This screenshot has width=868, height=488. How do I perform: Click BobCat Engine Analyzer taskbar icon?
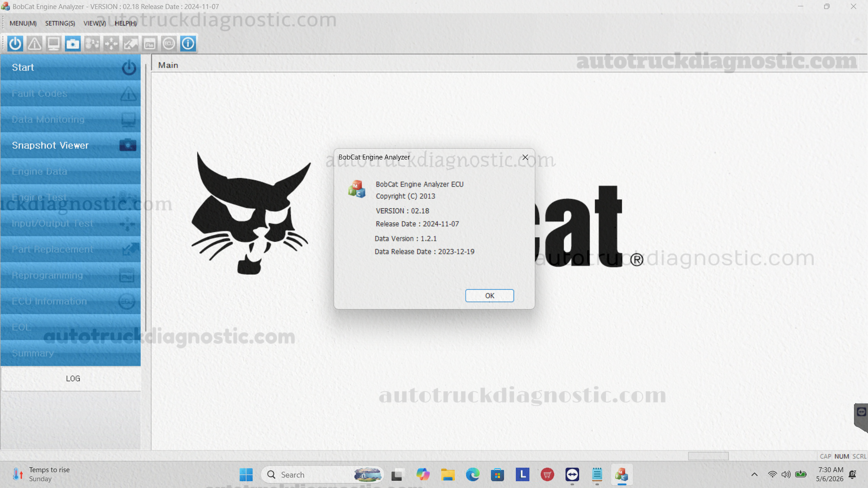622,474
